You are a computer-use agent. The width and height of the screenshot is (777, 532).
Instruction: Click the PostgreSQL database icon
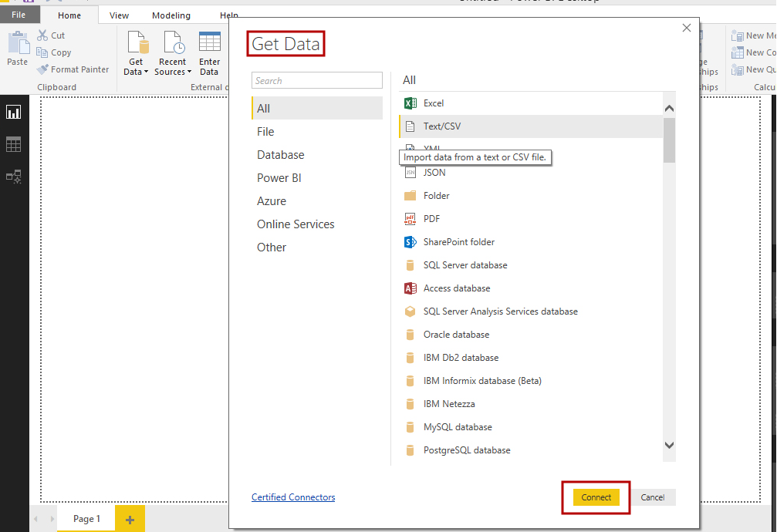coord(410,450)
